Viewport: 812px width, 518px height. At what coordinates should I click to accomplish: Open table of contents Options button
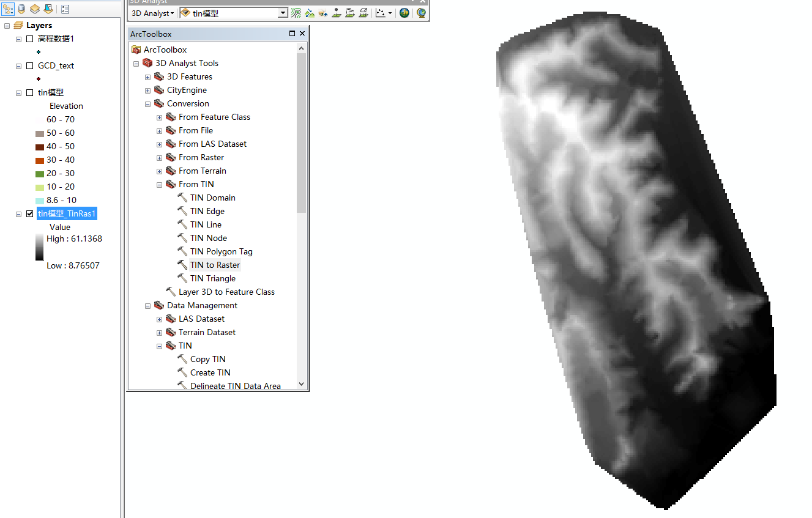65,9
